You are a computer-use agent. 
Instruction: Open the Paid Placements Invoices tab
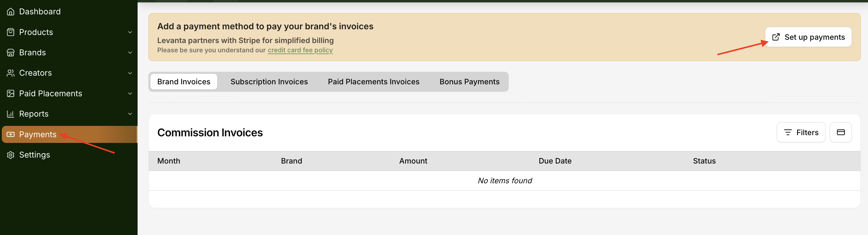373,82
